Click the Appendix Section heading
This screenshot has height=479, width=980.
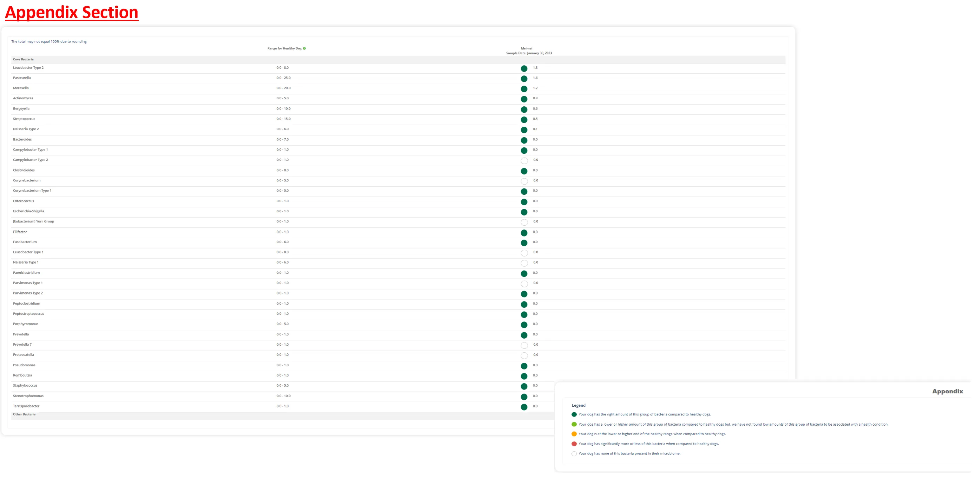coord(72,12)
